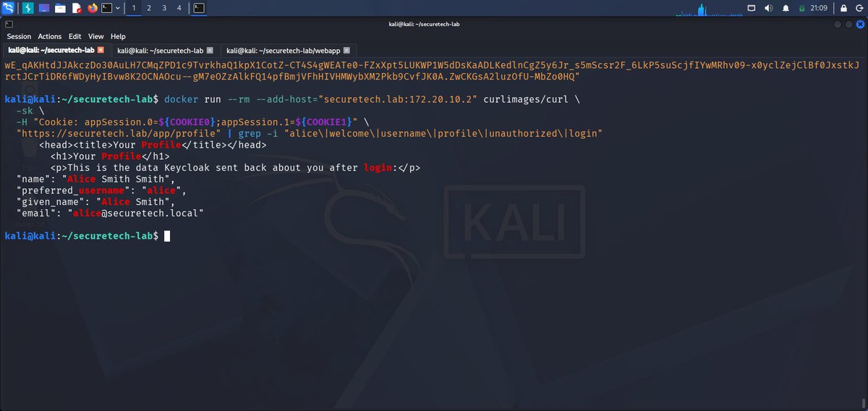The width and height of the screenshot is (868, 411).
Task: Click the terminal title bar text
Action: tap(424, 24)
